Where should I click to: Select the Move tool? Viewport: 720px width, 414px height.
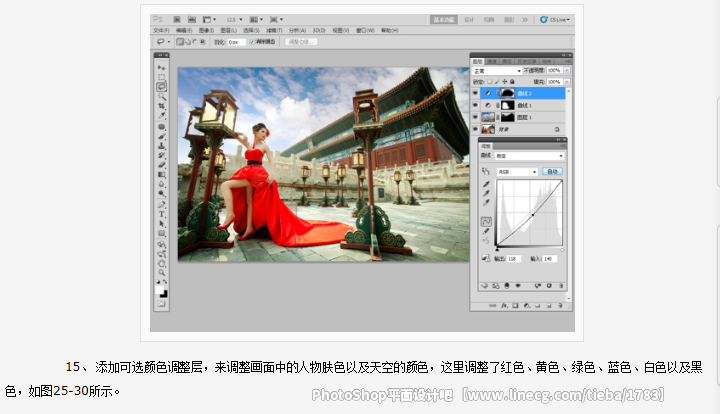click(x=162, y=67)
